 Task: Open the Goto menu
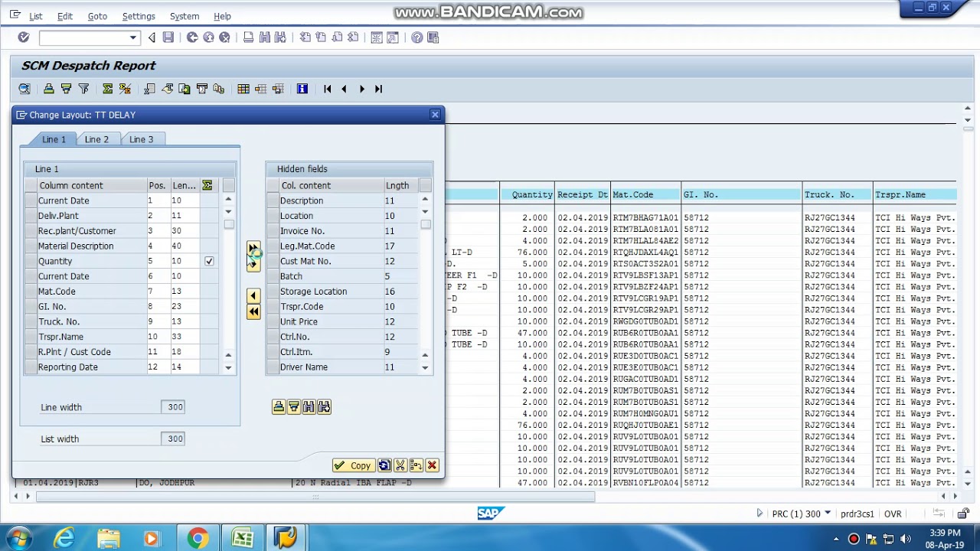(97, 16)
